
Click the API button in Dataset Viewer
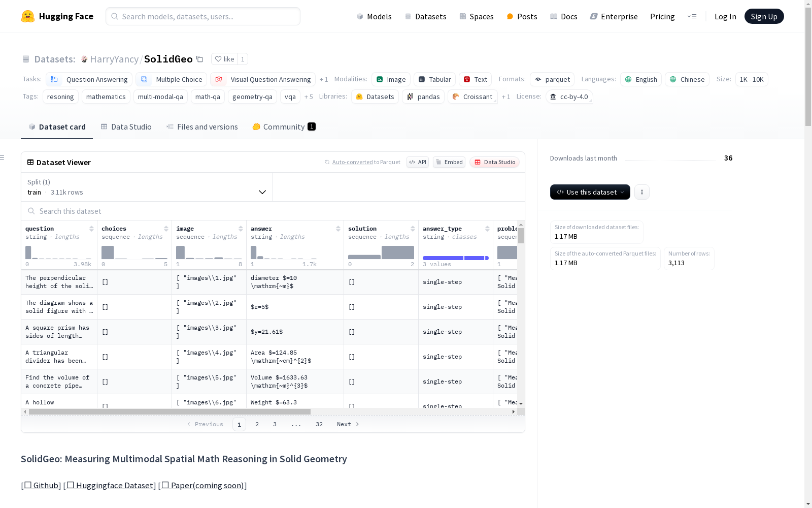418,162
